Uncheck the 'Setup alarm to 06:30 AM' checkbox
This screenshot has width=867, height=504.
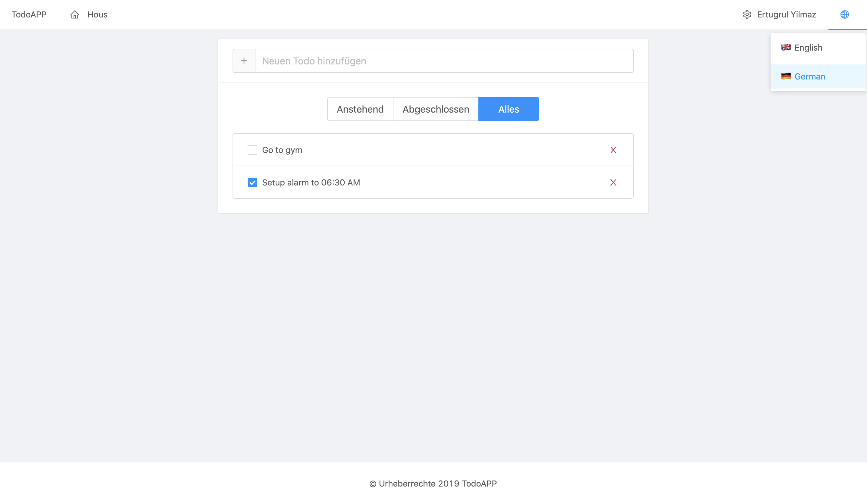coord(252,182)
